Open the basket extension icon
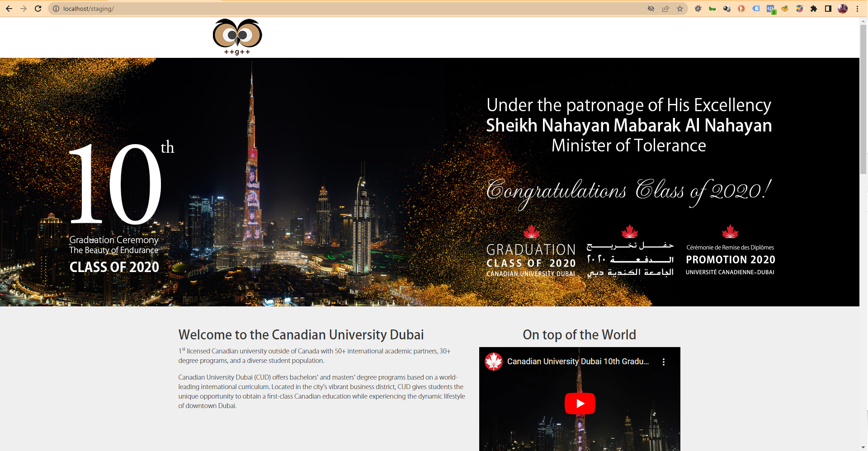 [785, 9]
